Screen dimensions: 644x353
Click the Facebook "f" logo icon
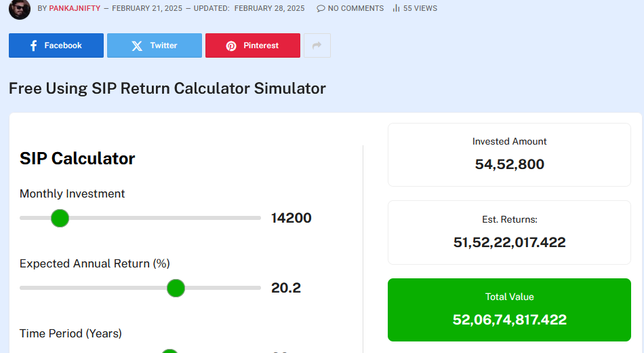tap(33, 45)
